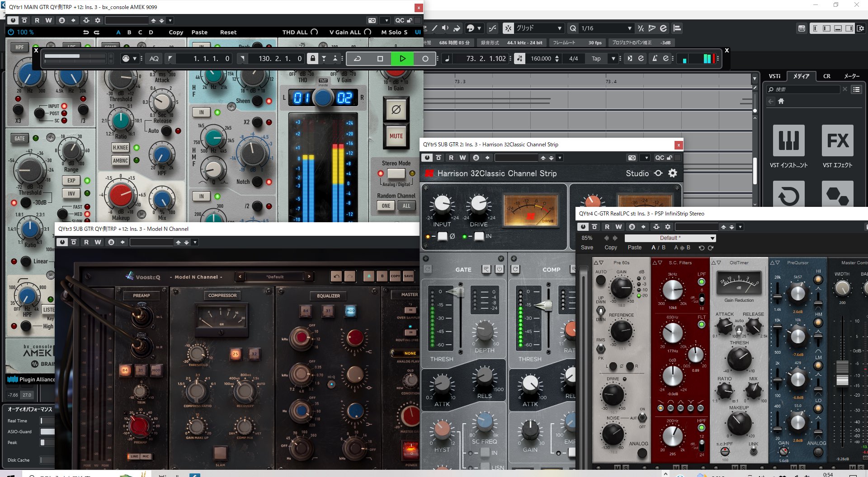
Task: Click the Harrison Studio link icon
Action: click(x=658, y=173)
